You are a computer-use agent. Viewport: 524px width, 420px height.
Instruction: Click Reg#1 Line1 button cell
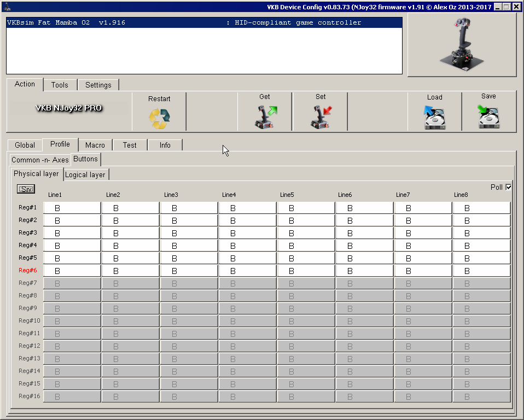coord(72,208)
